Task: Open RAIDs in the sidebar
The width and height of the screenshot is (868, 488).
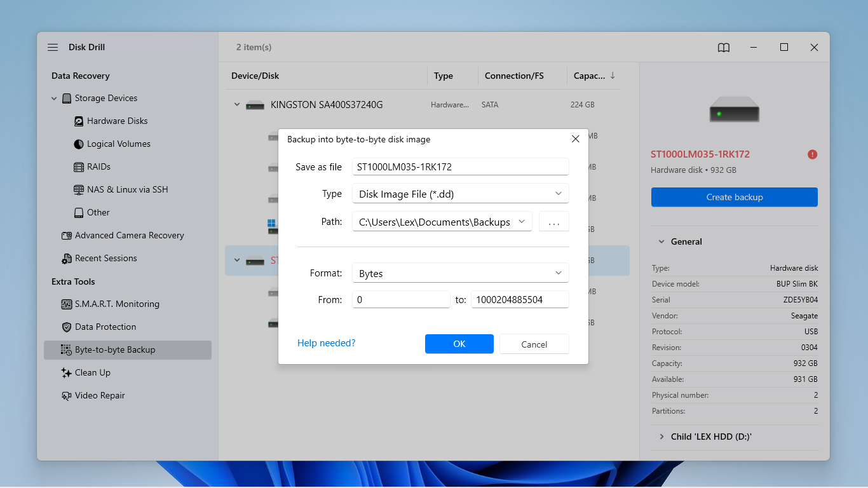Action: pyautogui.click(x=99, y=167)
